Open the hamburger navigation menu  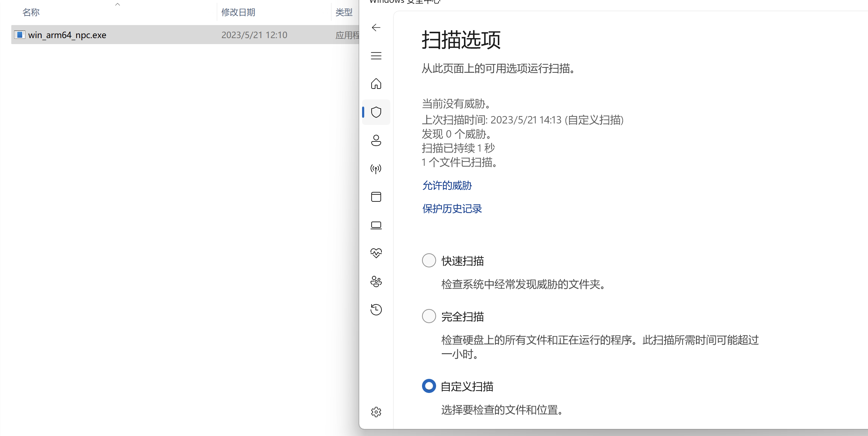376,56
